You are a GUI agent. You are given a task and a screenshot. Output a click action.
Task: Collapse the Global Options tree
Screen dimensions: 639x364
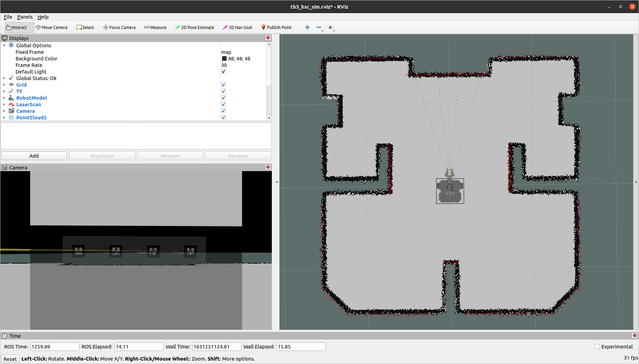pos(4,46)
